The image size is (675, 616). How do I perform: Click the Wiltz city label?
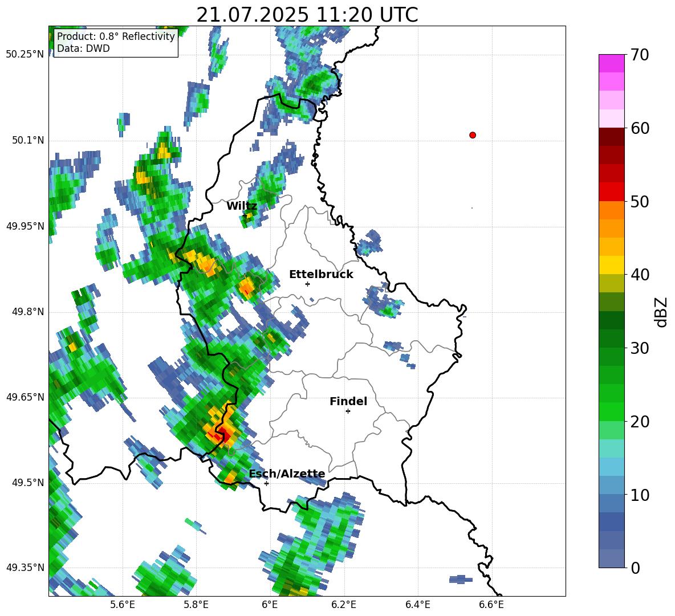coord(242,206)
